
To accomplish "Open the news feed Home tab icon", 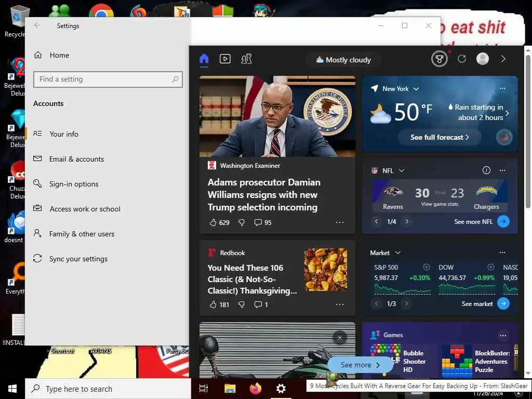I will [204, 59].
